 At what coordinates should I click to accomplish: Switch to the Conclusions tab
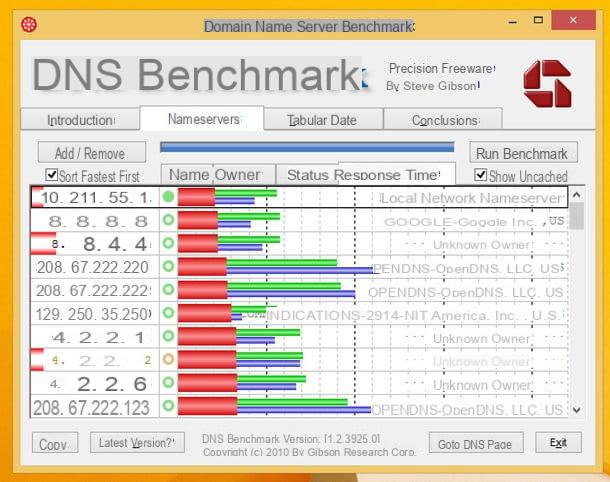tap(443, 120)
